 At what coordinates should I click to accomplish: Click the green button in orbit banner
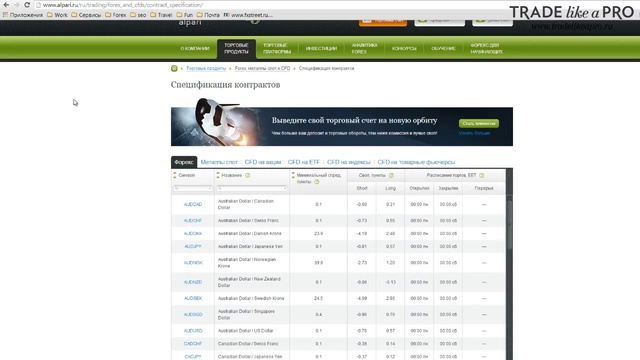tap(479, 123)
